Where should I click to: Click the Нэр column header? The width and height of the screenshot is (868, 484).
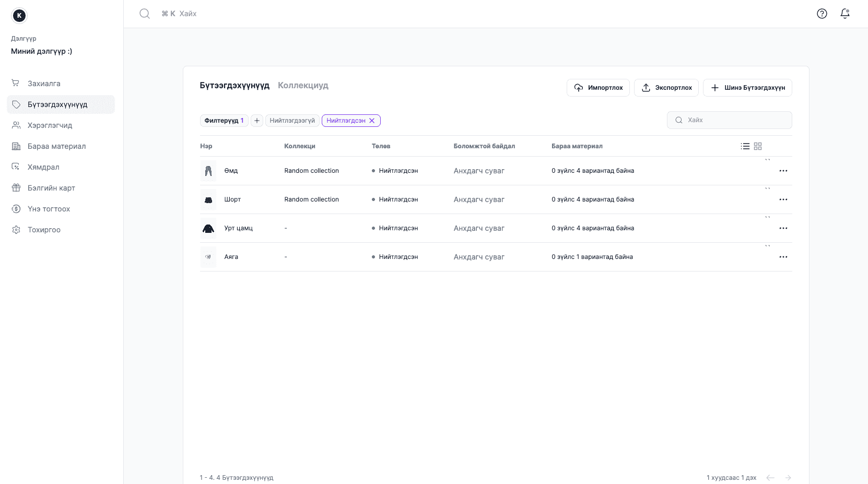coord(206,146)
